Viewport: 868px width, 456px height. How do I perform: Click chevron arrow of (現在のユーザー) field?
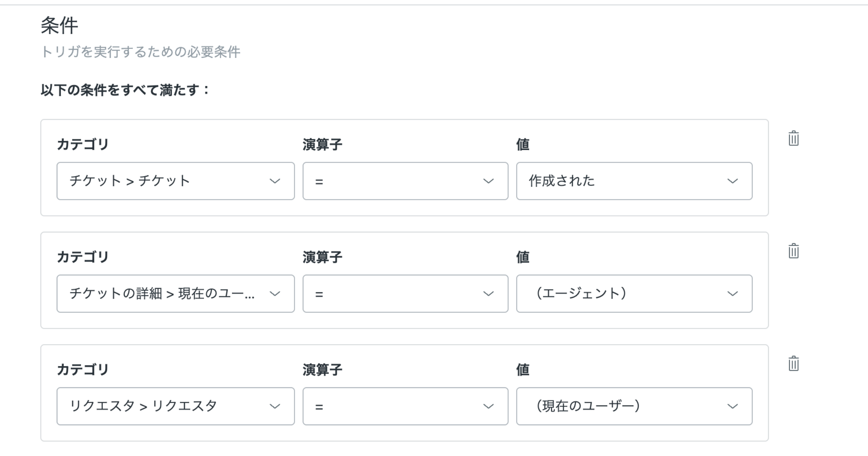click(x=732, y=406)
